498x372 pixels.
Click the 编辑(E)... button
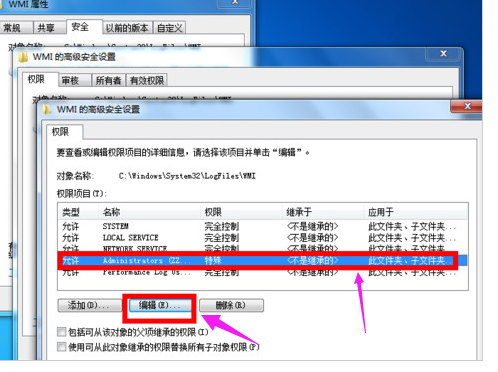(x=160, y=305)
